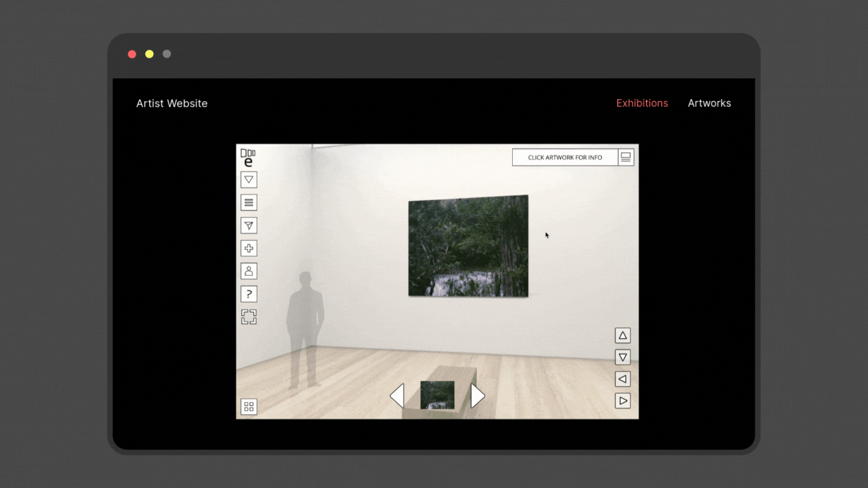Click the 'Click artwork for info' button
868x488 pixels.
pyautogui.click(x=565, y=158)
